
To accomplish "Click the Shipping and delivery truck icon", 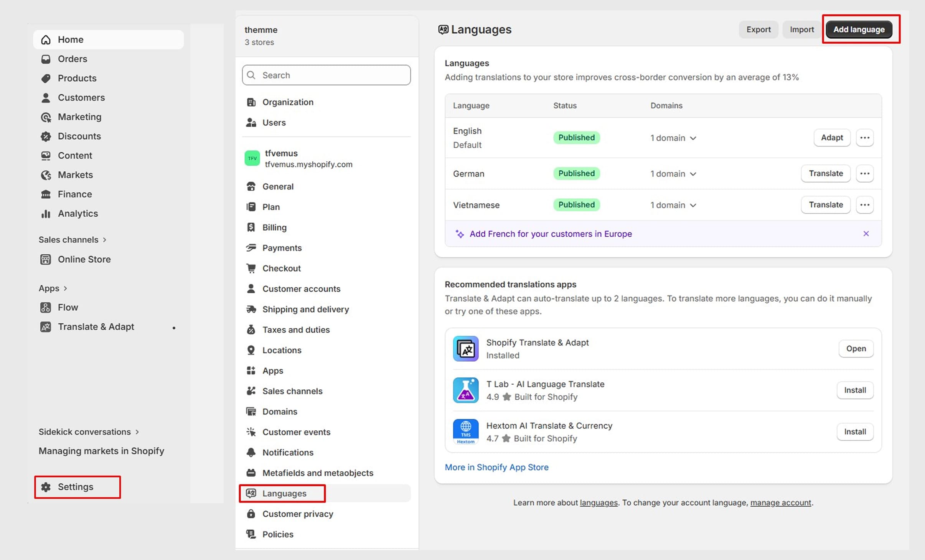I will coord(251,309).
